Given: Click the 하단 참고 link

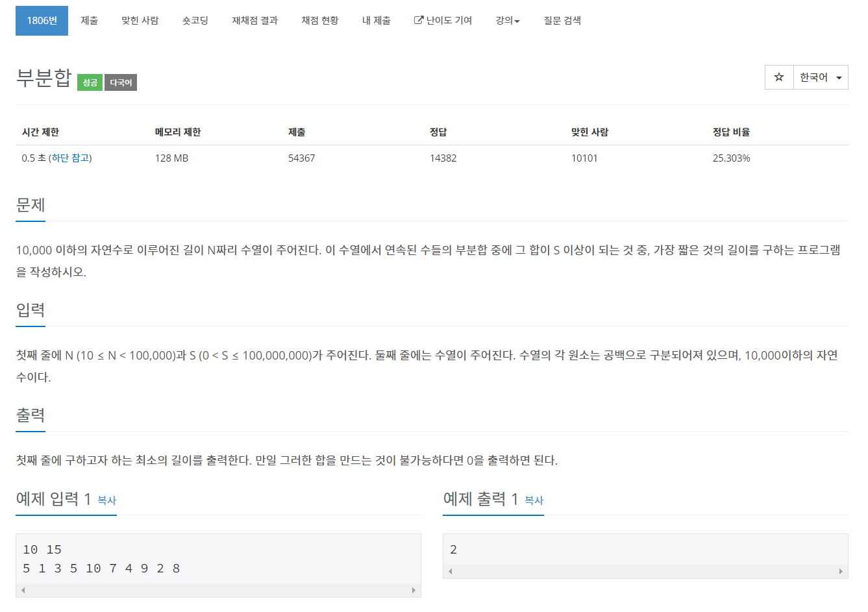Looking at the screenshot, I should click(x=70, y=158).
